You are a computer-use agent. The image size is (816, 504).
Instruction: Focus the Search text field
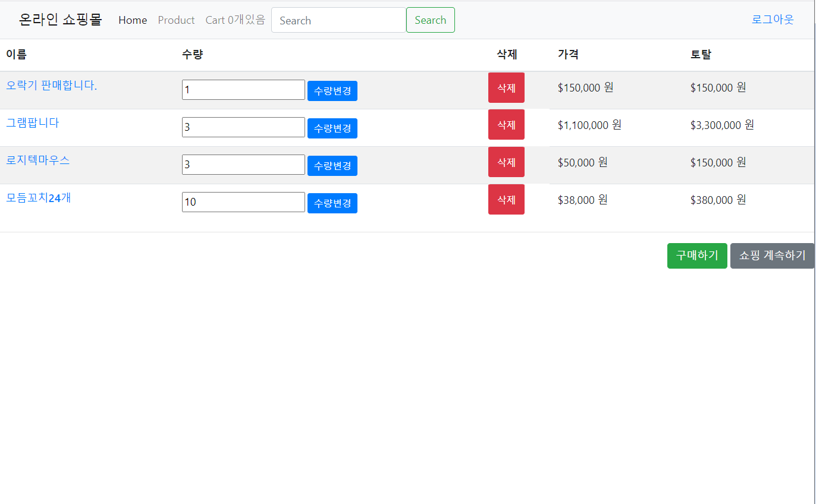(338, 20)
